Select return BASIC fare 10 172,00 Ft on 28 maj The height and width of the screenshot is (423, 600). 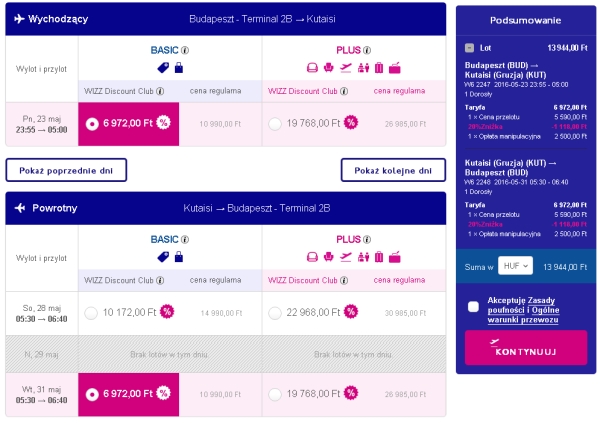coord(91,313)
